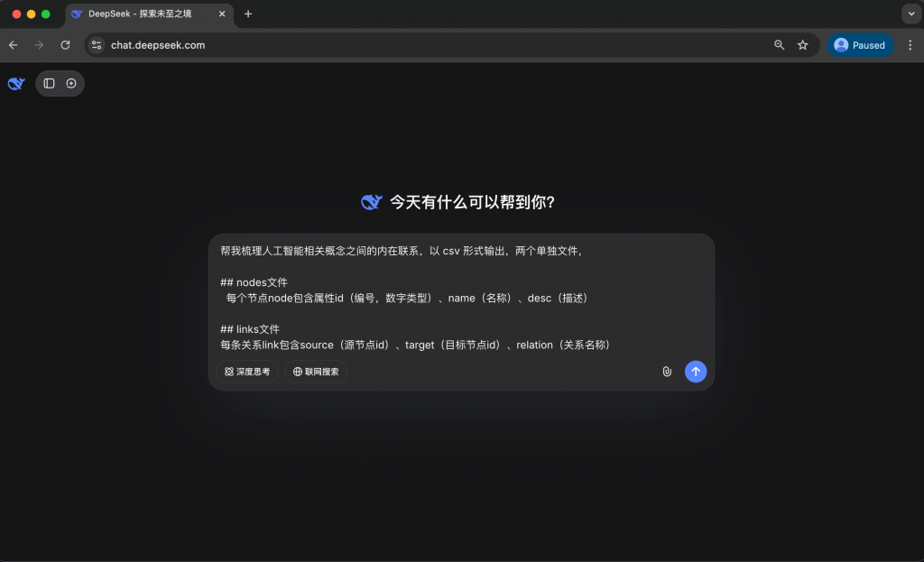Go back with browser back arrow
Screen dimensions: 924x562
click(14, 45)
